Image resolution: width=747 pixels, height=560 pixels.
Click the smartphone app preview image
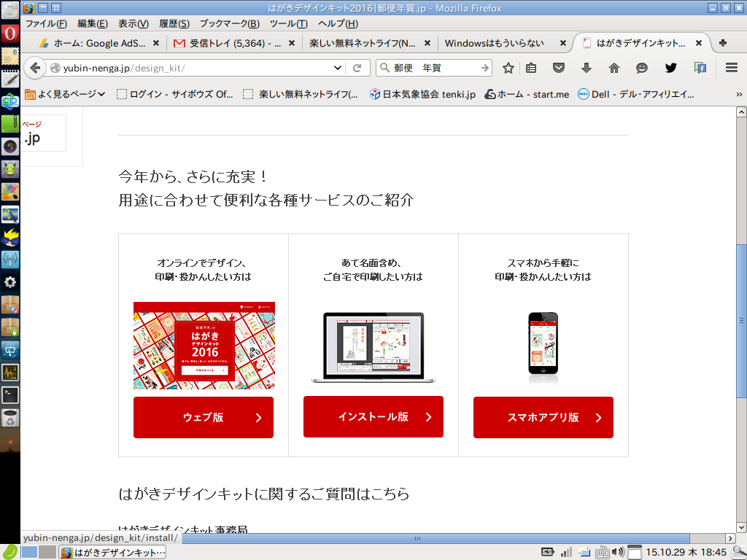[543, 344]
